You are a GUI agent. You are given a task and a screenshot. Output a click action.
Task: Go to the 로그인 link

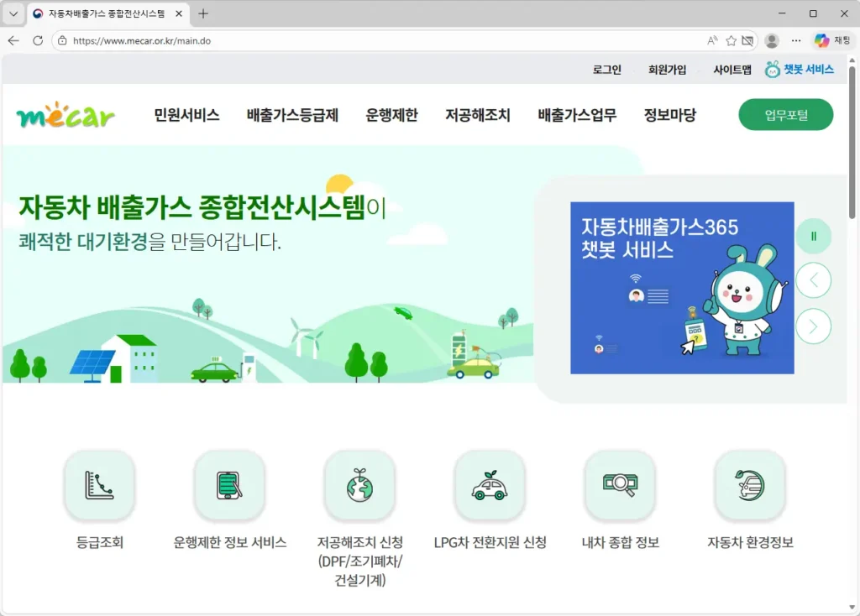pos(606,70)
